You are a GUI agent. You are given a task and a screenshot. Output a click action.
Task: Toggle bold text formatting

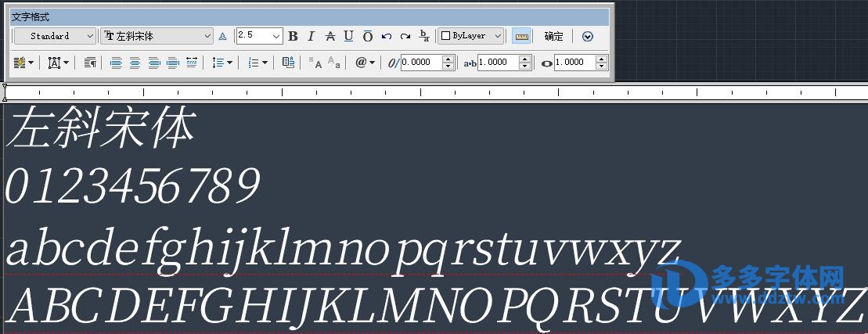[293, 36]
